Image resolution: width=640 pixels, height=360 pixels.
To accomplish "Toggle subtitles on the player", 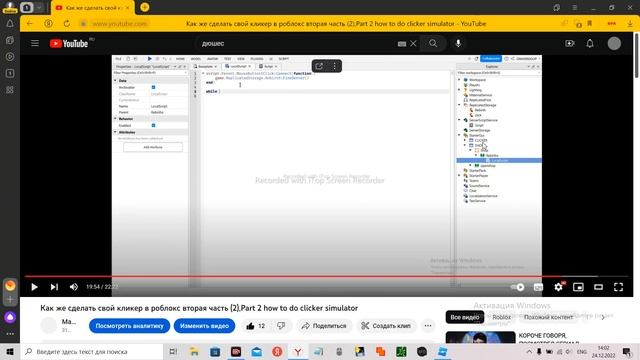I will [538, 287].
